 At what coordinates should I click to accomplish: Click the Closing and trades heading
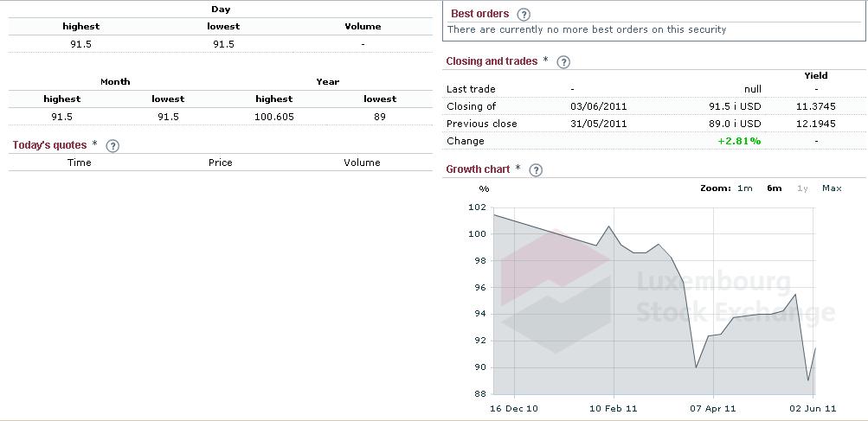[x=491, y=61]
